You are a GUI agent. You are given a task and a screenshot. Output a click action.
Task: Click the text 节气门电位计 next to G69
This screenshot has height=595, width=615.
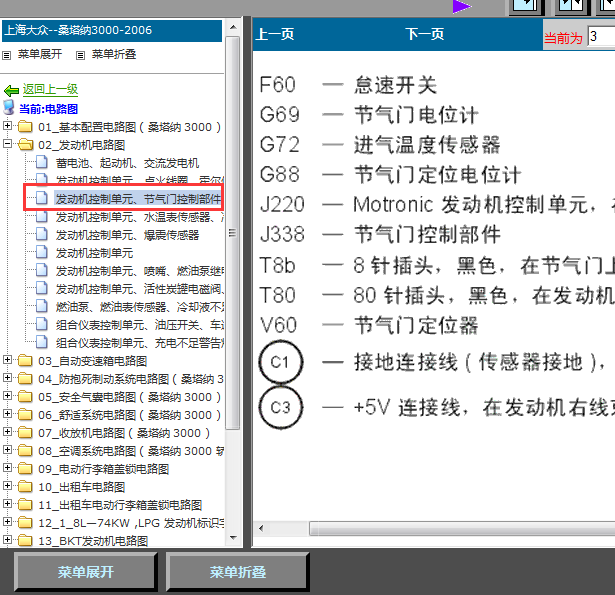point(416,115)
